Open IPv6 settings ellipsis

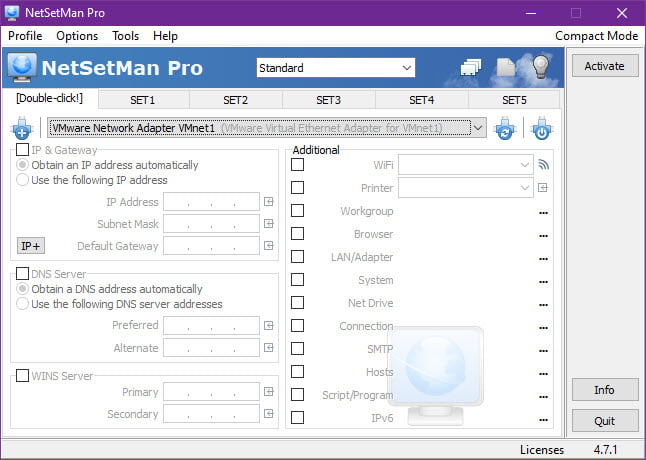click(x=543, y=420)
